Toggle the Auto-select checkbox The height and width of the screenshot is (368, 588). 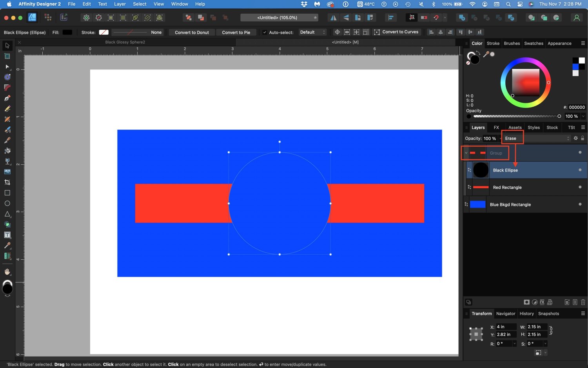265,33
